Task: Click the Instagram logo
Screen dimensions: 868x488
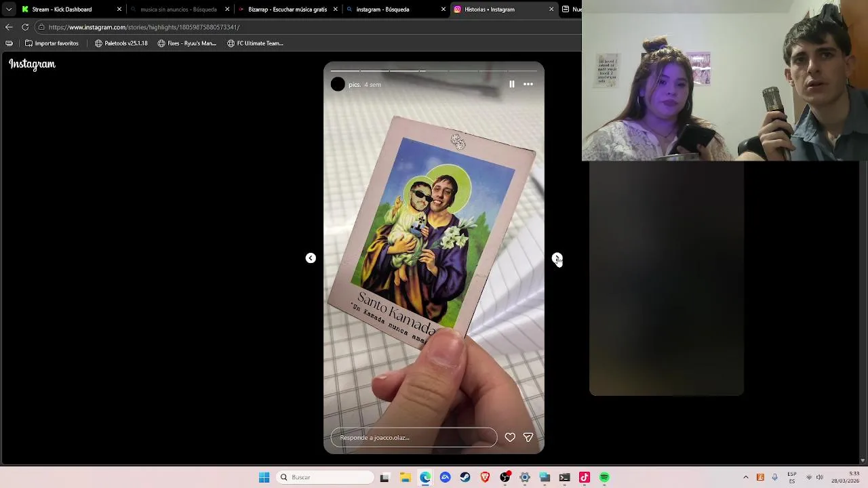Action: 32,64
